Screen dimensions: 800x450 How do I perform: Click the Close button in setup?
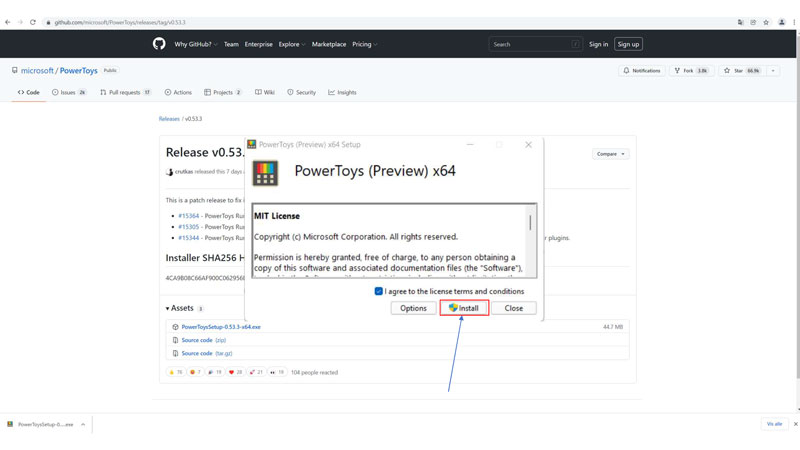514,308
